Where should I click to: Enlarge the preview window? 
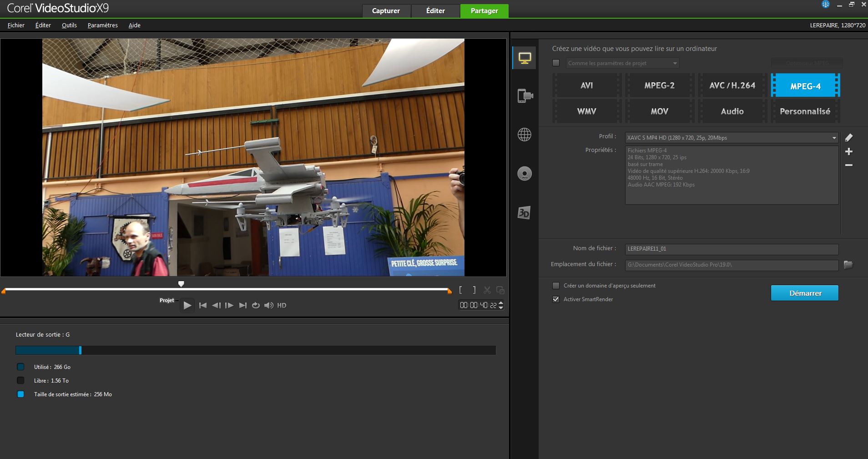tap(500, 290)
